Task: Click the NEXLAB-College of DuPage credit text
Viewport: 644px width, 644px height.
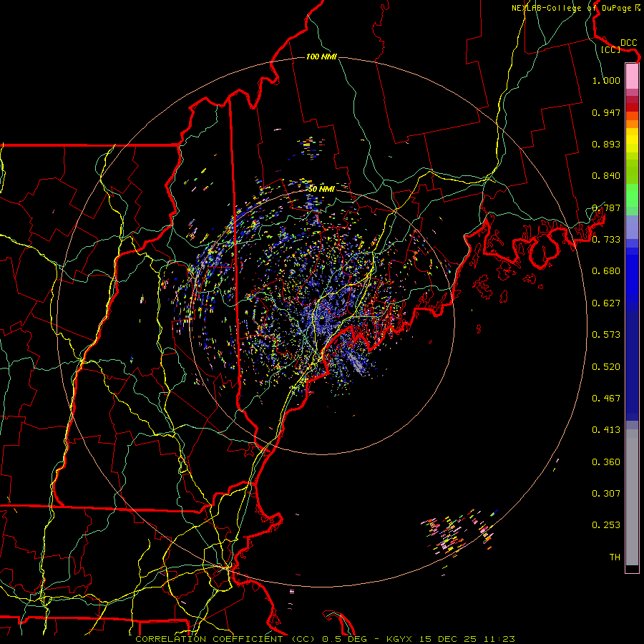Action: 571,8
